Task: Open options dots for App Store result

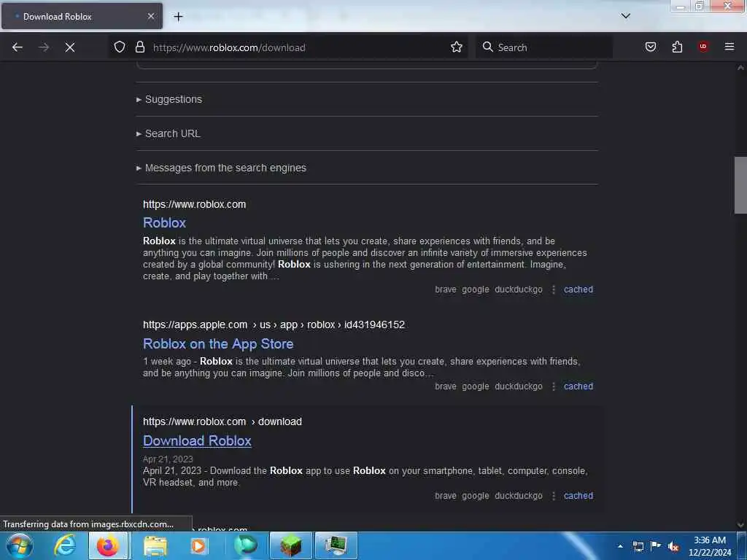Action: click(554, 386)
